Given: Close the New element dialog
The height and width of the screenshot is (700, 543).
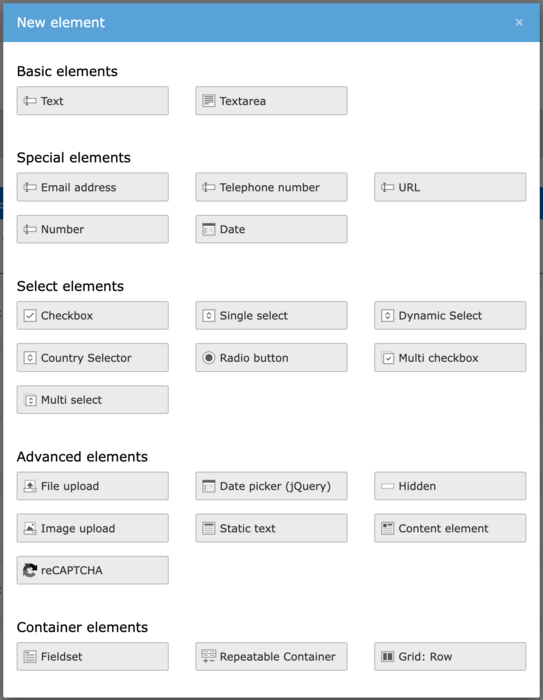Looking at the screenshot, I should coord(519,22).
